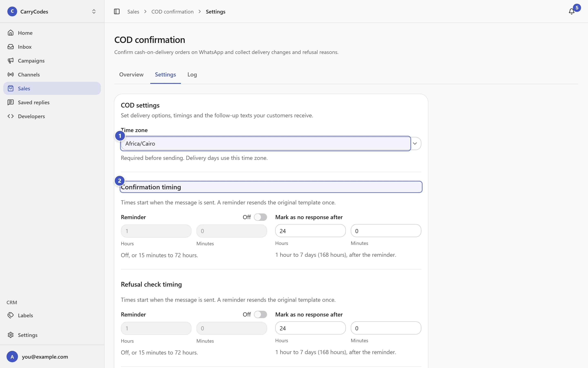Screen dimensions: 588x368
Task: Go to COD confirmation breadcrumb link
Action: coord(172,12)
